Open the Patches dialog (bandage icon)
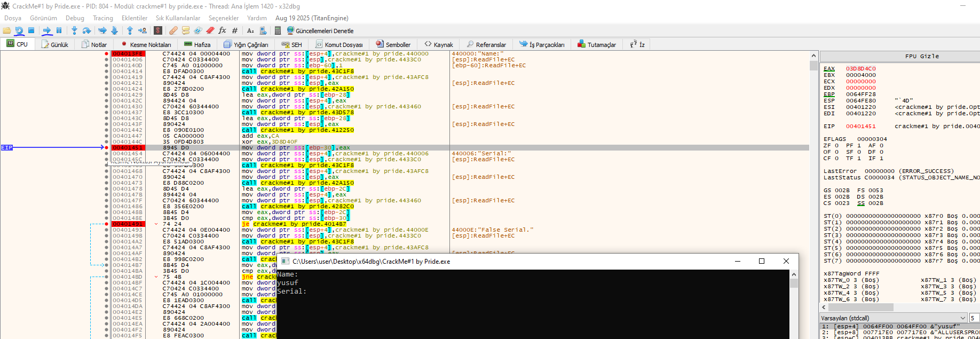Viewport: 980px width, 339px height. (x=173, y=31)
